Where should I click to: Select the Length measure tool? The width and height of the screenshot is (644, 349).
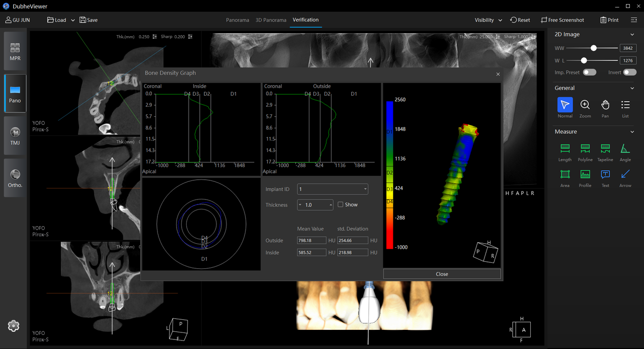click(565, 149)
